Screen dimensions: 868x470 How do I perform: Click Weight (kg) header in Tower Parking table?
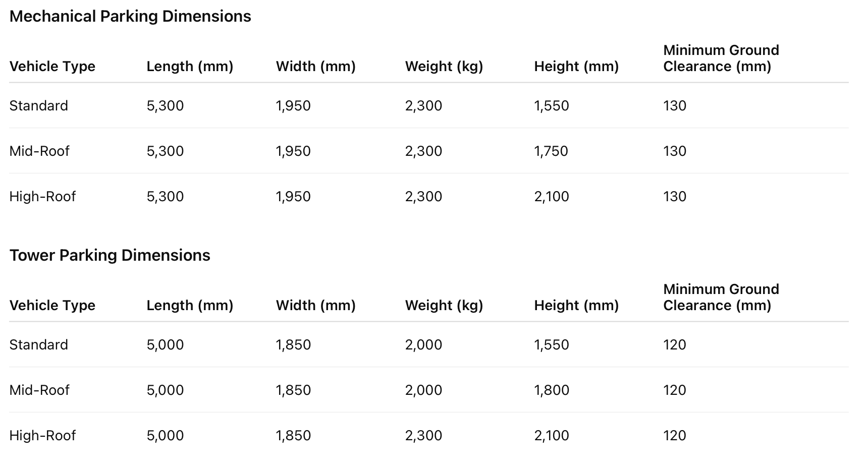444,305
